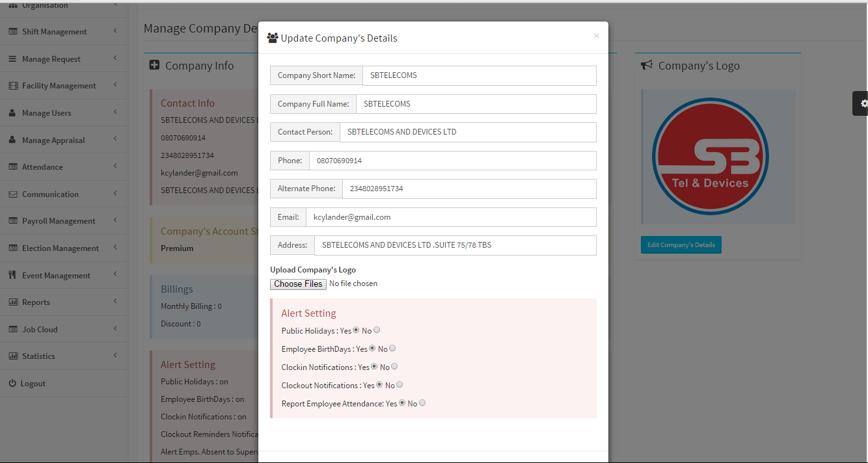Close the Update Company's Details dialog
Screen dimensions: 868x463
point(596,36)
